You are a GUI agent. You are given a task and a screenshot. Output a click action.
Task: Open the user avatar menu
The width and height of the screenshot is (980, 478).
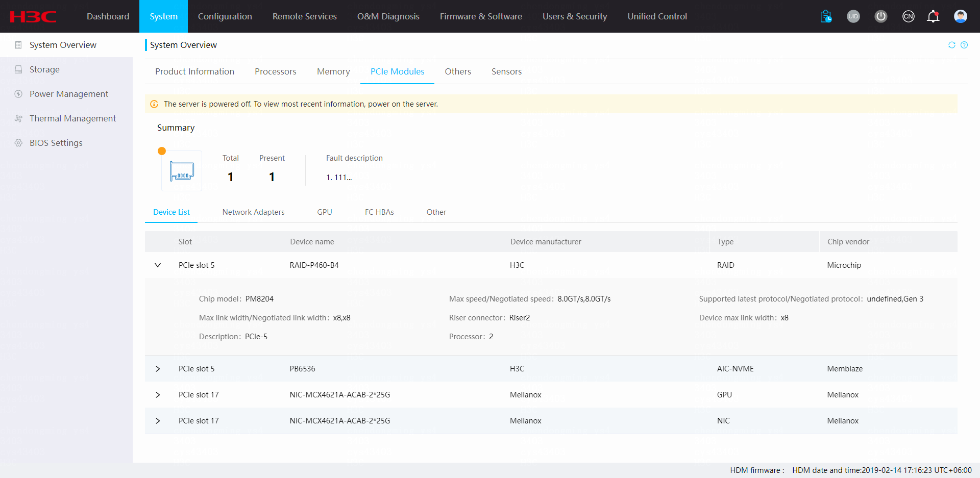point(961,16)
